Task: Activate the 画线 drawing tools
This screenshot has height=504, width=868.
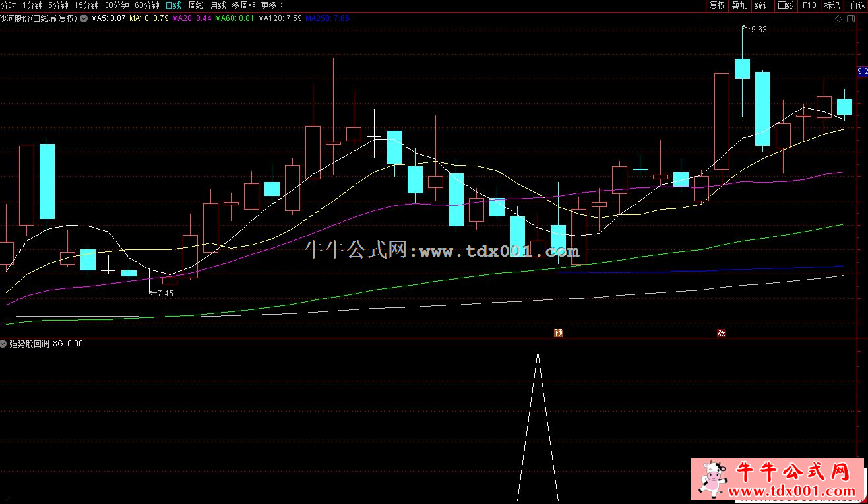Action: [786, 5]
